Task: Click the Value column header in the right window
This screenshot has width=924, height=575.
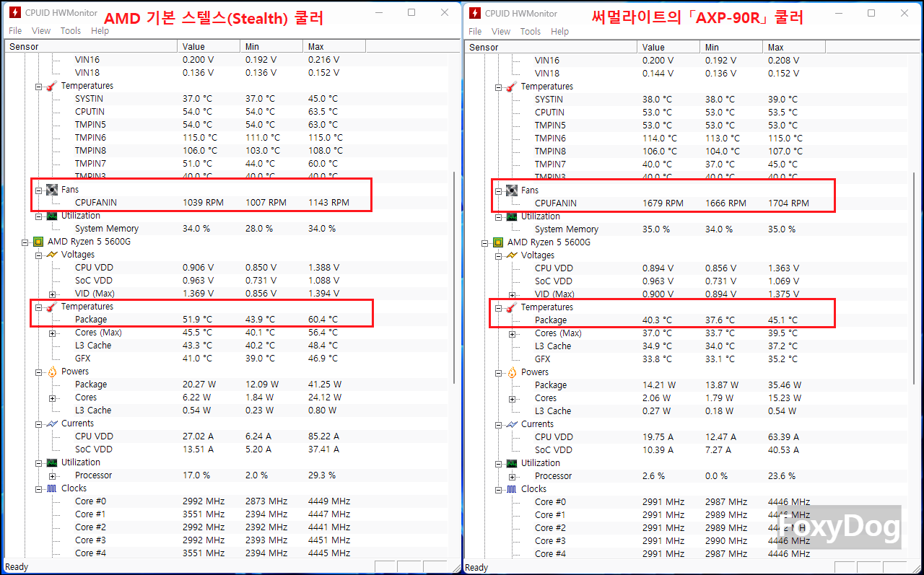Action: tap(668, 47)
